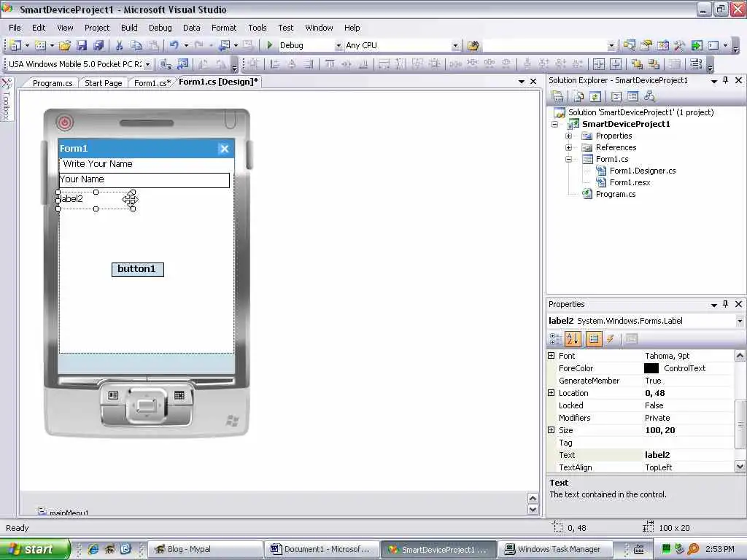Switch to Program.cs tab
The width and height of the screenshot is (747, 560).
pyautogui.click(x=53, y=83)
